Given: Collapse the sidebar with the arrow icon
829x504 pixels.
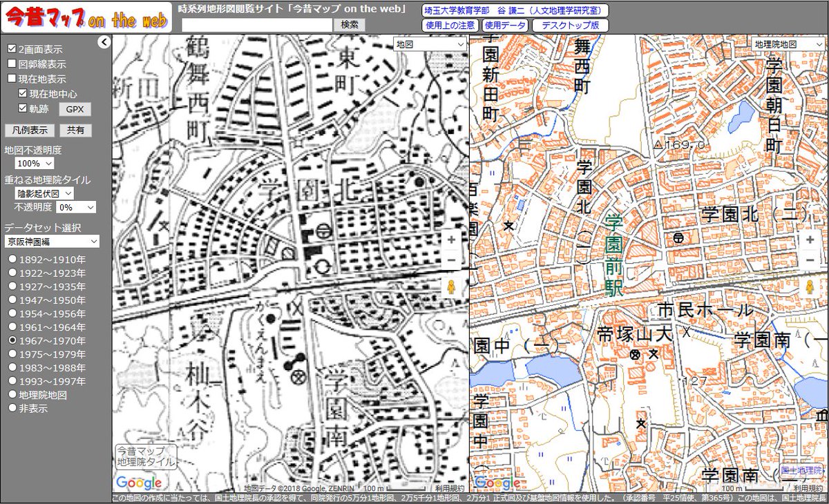Looking at the screenshot, I should [104, 43].
